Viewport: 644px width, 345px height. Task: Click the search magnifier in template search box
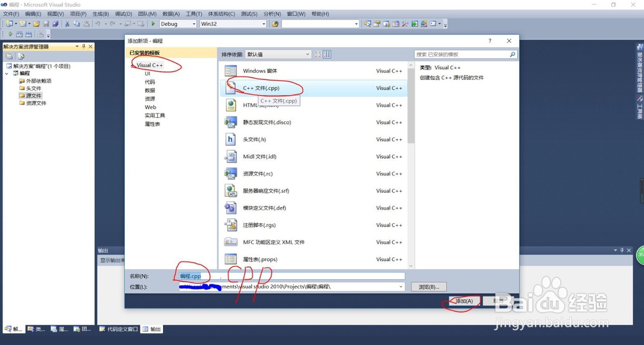[512, 54]
